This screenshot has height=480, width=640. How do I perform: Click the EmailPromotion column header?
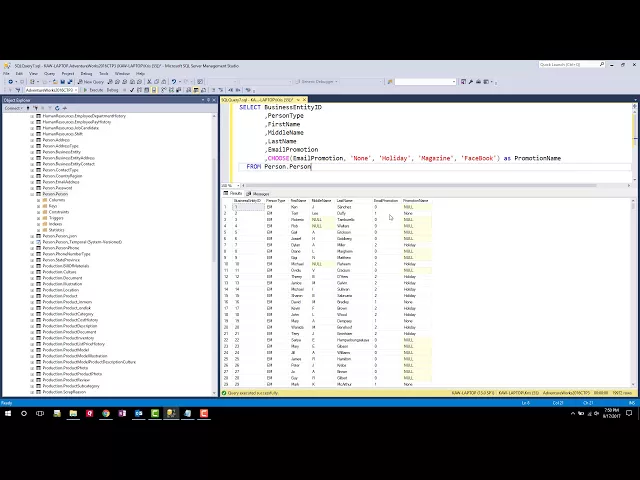(x=386, y=200)
